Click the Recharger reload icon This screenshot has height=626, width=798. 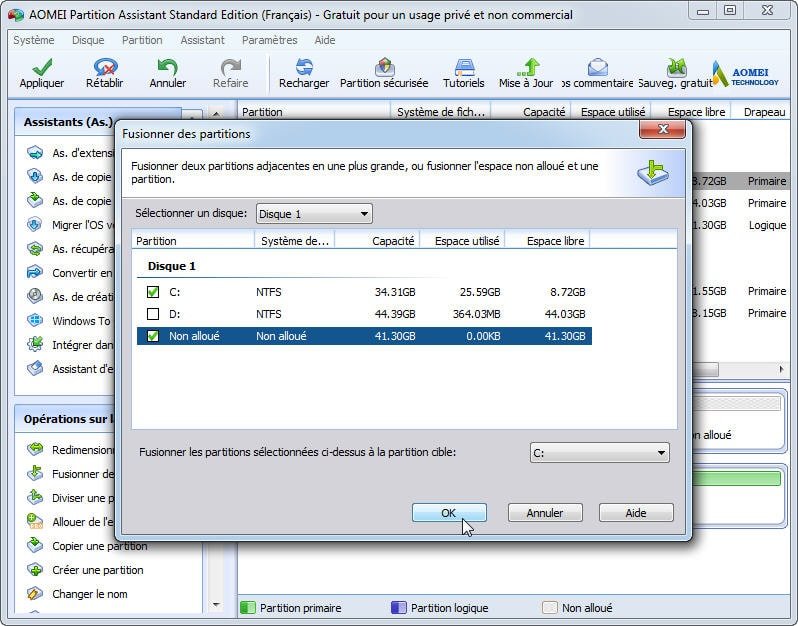click(304, 67)
